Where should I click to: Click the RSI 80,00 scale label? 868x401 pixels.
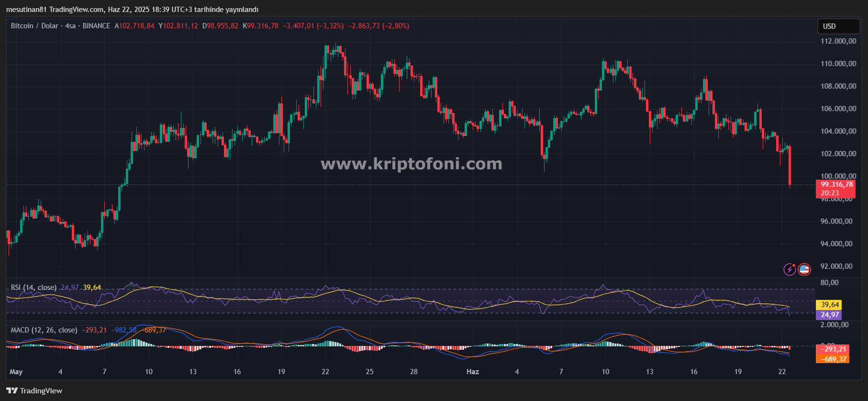(x=829, y=283)
